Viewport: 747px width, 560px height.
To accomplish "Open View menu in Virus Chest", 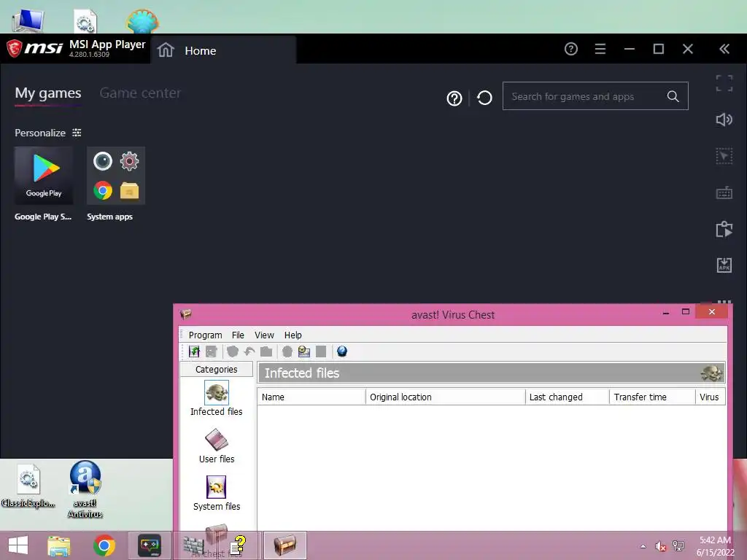I will pyautogui.click(x=264, y=335).
